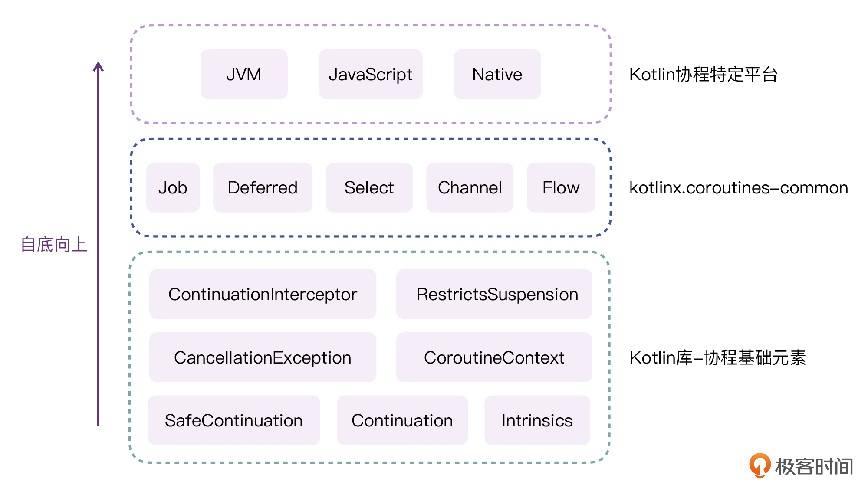Click the JVM platform box
Screen dimensions: 868x488
[x=244, y=74]
